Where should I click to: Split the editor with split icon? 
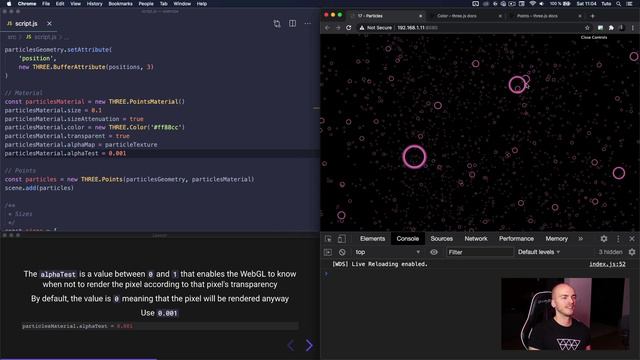coord(292,24)
